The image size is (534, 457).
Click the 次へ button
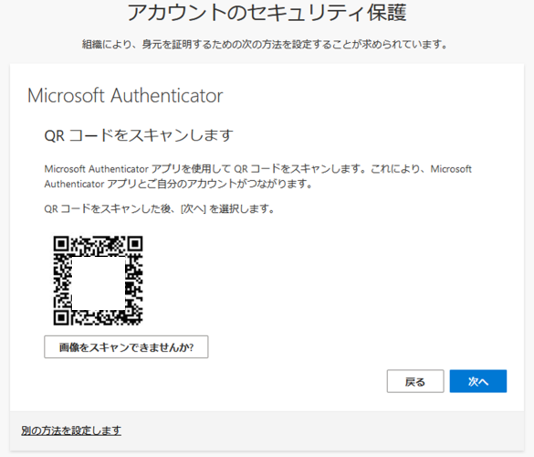point(478,381)
